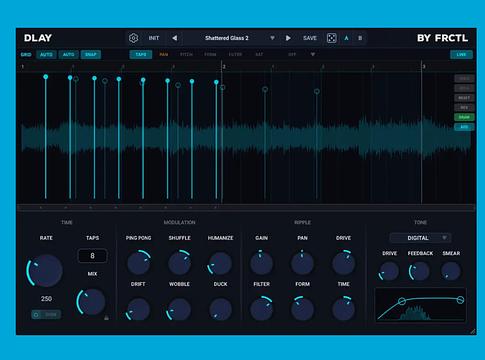Switch to the SAT tab
Viewport: 485px width, 360px height.
click(259, 54)
